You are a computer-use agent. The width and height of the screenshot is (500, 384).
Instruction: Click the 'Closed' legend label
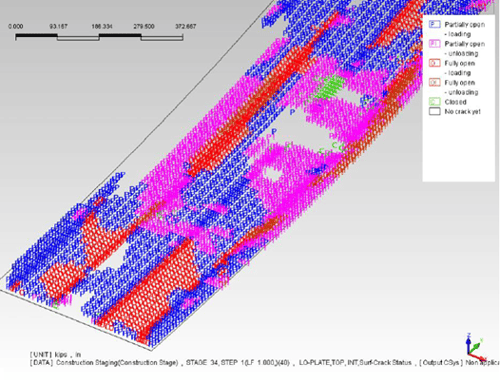click(455, 102)
